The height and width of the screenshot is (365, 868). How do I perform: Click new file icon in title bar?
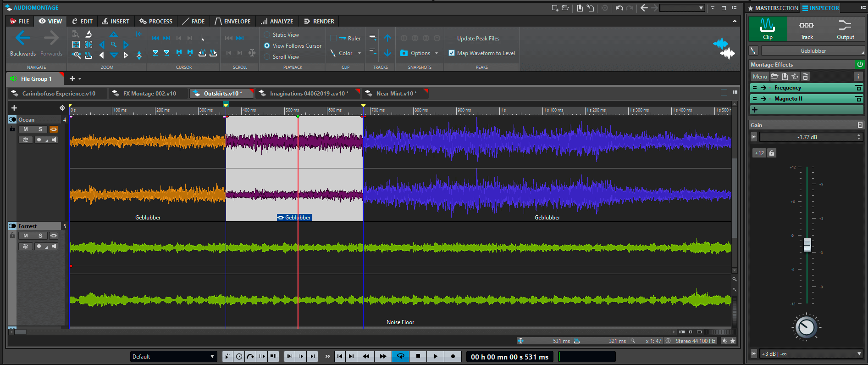pos(555,8)
